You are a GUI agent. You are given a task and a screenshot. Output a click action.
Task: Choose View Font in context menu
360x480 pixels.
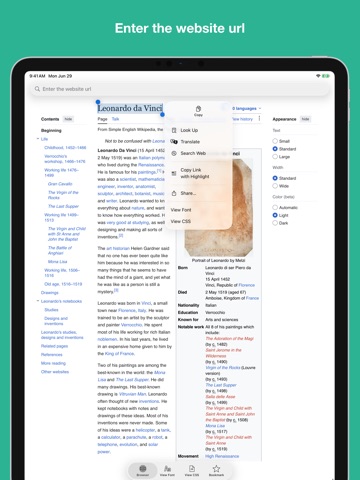(199, 210)
